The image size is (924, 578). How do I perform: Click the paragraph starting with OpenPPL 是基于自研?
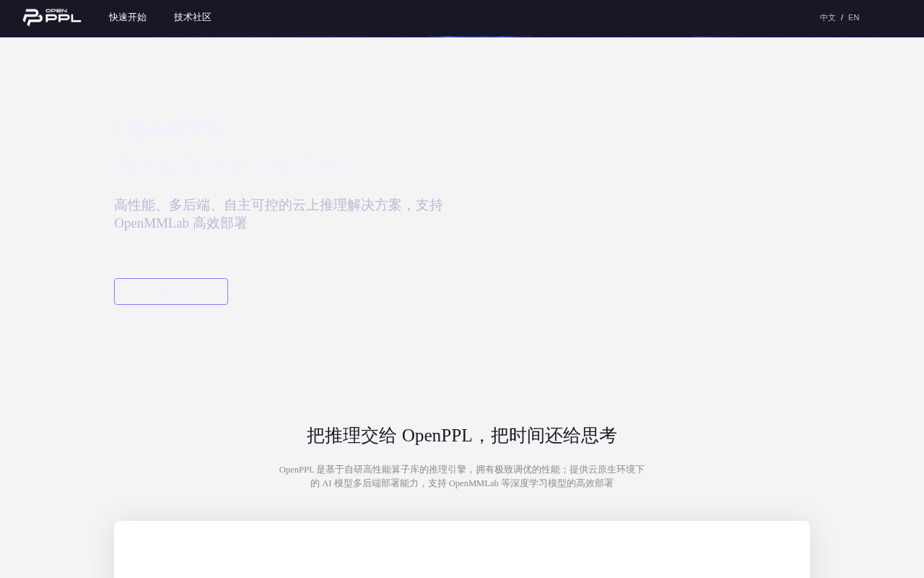pos(462,476)
